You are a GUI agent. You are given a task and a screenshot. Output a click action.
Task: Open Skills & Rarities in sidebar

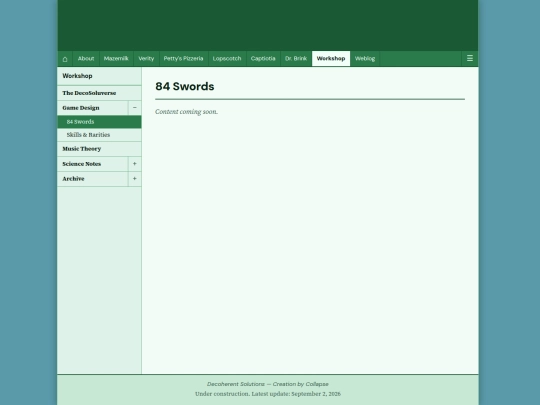click(99, 135)
